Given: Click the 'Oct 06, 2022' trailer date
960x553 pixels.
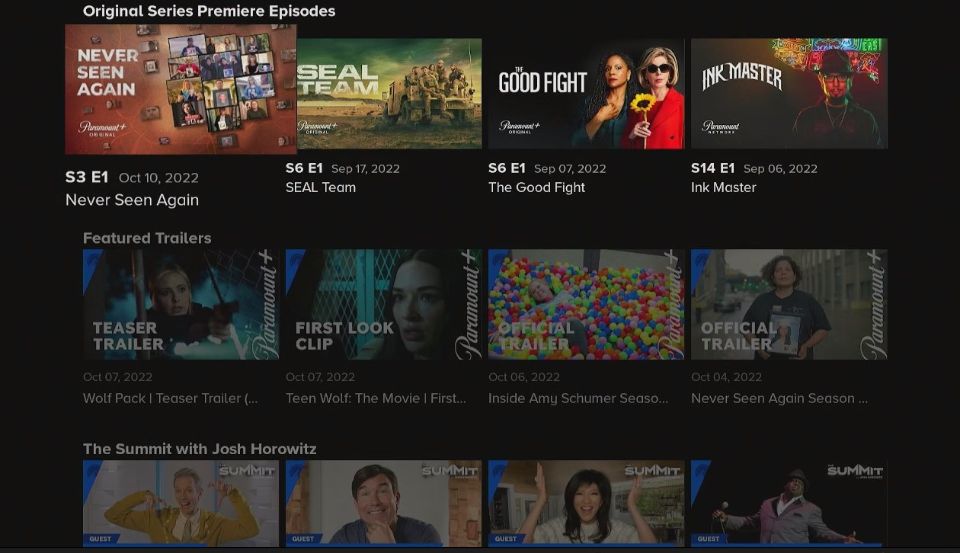Looking at the screenshot, I should [524, 377].
